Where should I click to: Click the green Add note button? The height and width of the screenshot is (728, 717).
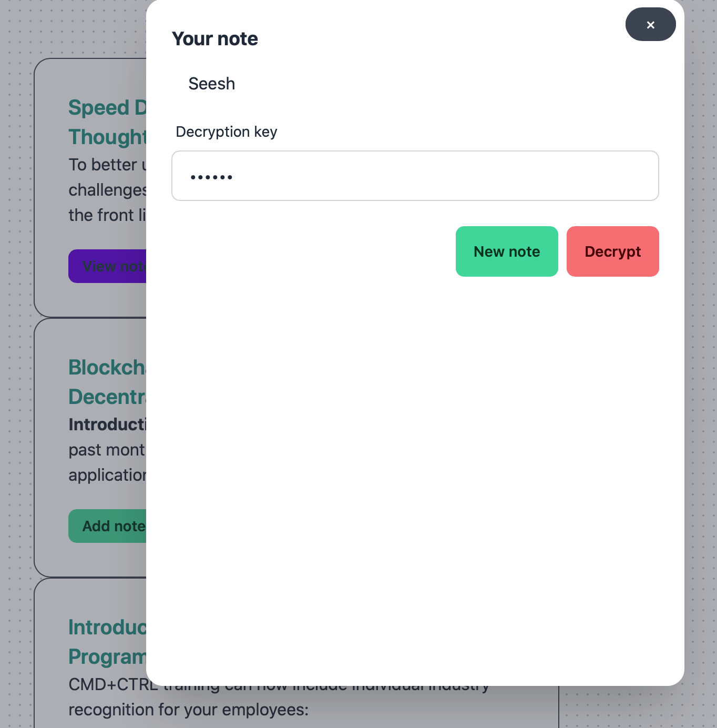point(108,526)
